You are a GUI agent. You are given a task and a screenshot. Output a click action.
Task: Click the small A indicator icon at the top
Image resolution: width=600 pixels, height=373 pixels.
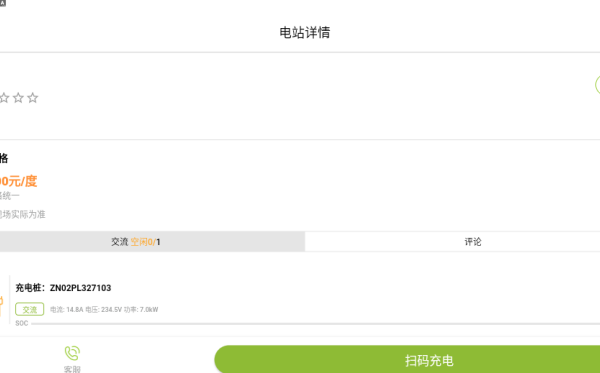point(3,3)
